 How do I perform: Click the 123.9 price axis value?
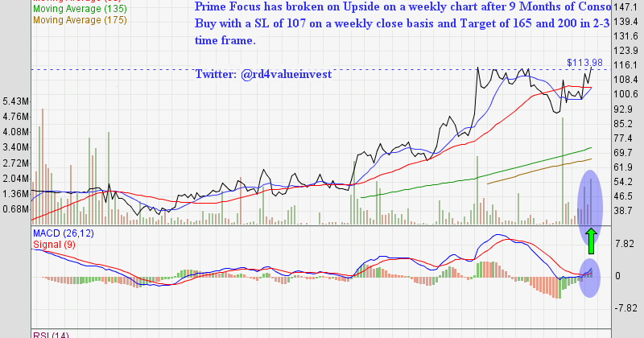625,51
